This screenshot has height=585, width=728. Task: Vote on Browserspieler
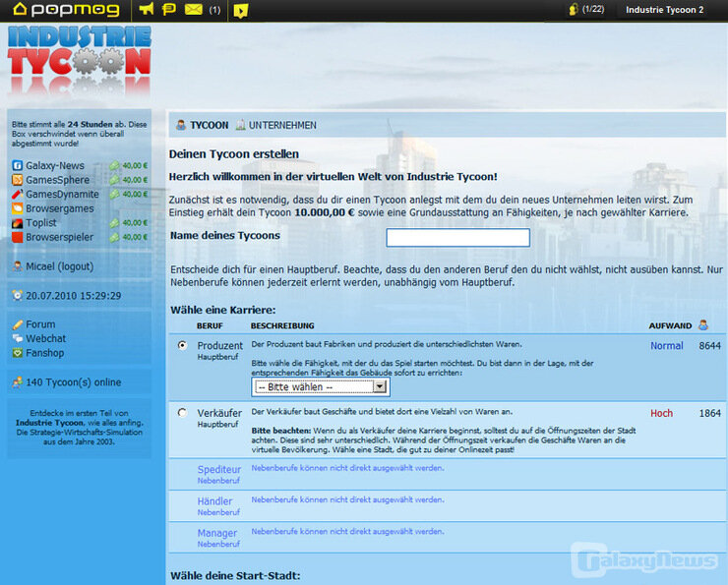[x=59, y=238]
